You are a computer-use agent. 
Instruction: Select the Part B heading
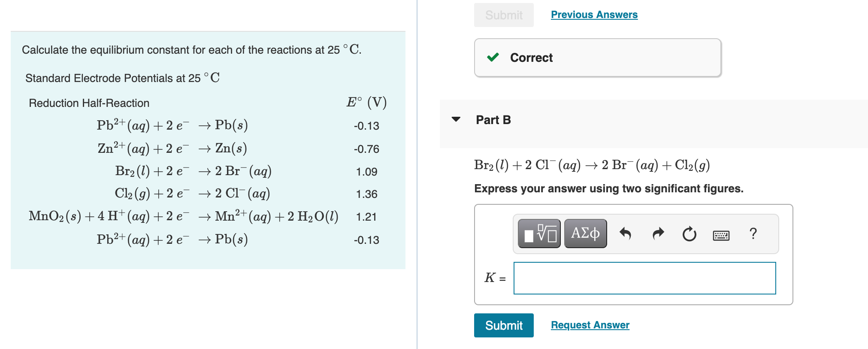tap(493, 120)
